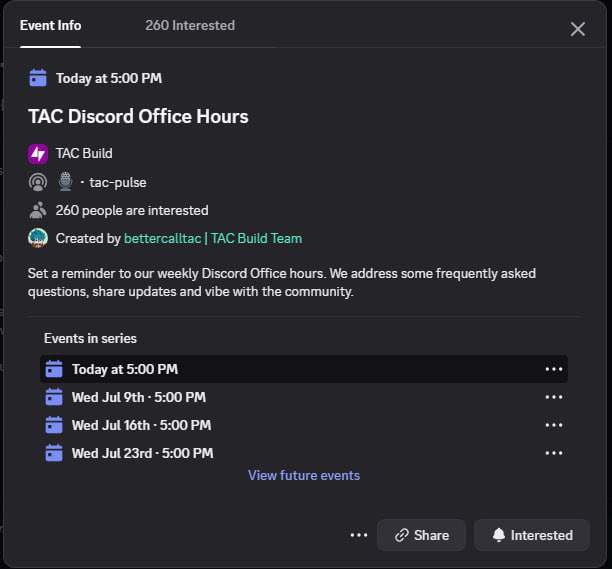
Task: Select the Wed Jul 9th event
Action: click(x=304, y=397)
